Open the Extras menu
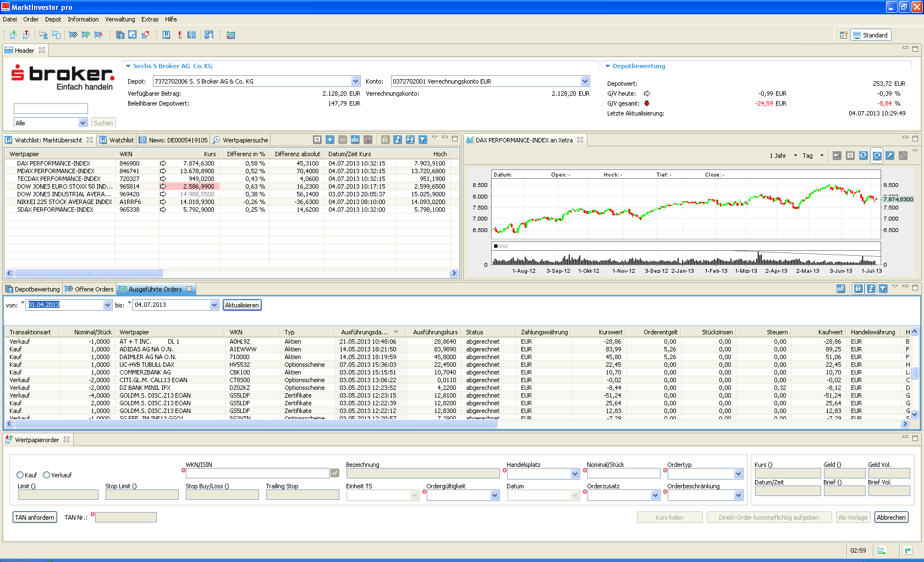This screenshot has width=924, height=562. (x=150, y=19)
